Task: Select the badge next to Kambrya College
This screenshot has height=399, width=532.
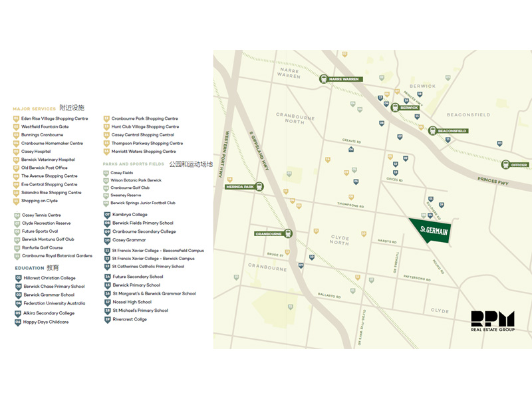Action: click(x=107, y=215)
